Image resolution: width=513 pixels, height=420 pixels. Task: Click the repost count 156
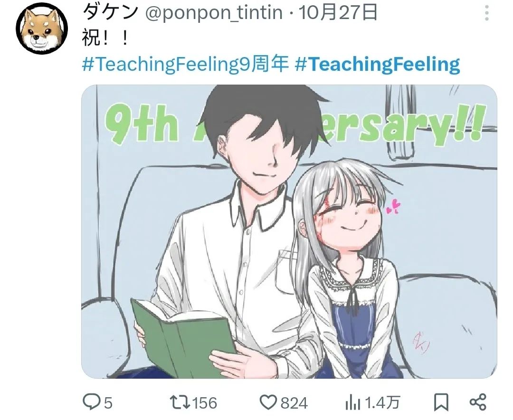tap(204, 403)
